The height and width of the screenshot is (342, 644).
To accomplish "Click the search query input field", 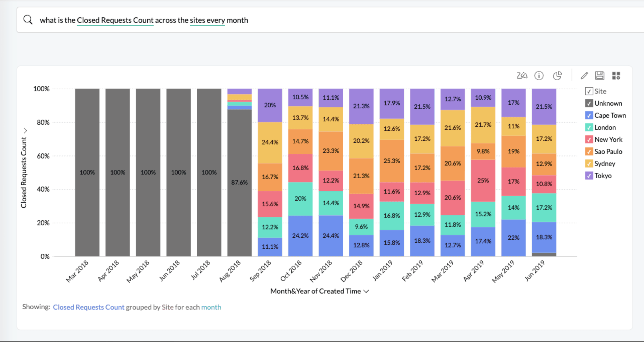I will tap(301, 20).
